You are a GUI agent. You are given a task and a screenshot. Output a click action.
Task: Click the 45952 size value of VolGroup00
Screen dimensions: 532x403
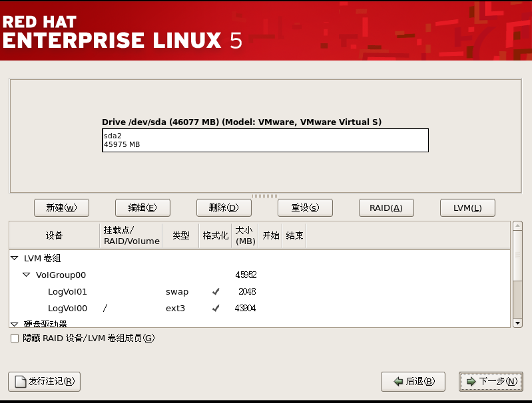246,275
